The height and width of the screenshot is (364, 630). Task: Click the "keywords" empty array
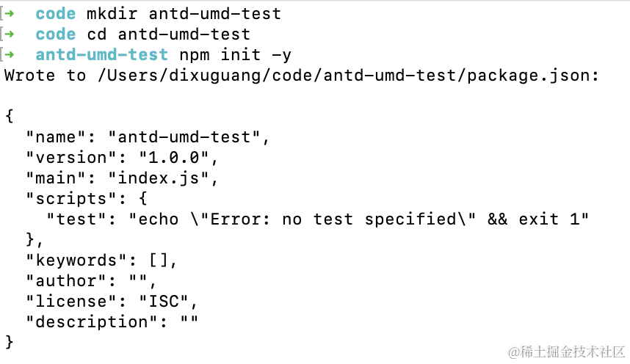pos(159,261)
